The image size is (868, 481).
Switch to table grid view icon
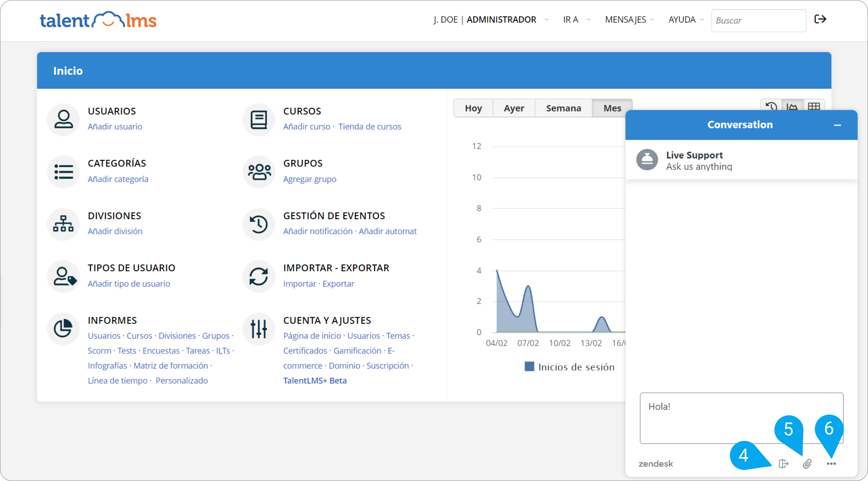tap(814, 107)
